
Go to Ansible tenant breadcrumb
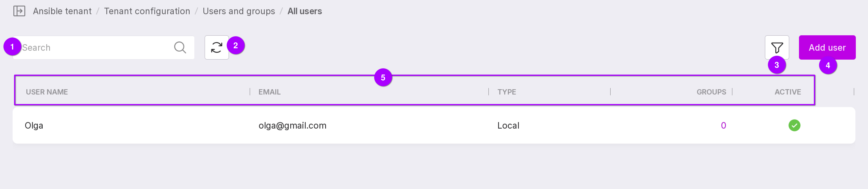62,11
